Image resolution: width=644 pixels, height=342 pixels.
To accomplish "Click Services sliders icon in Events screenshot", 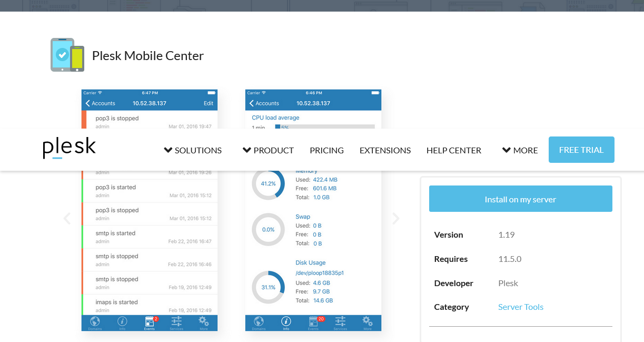I will tap(176, 323).
